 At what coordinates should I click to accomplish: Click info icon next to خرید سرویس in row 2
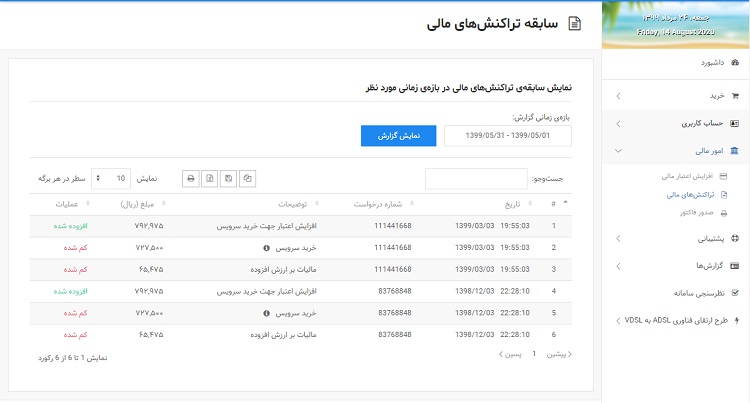(266, 248)
